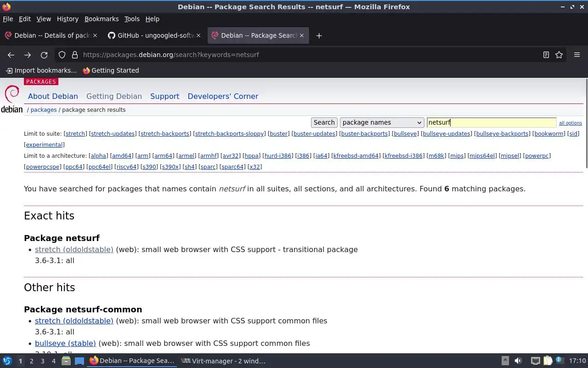The width and height of the screenshot is (588, 368).
Task: Open a new tab with plus icon
Action: point(319,35)
